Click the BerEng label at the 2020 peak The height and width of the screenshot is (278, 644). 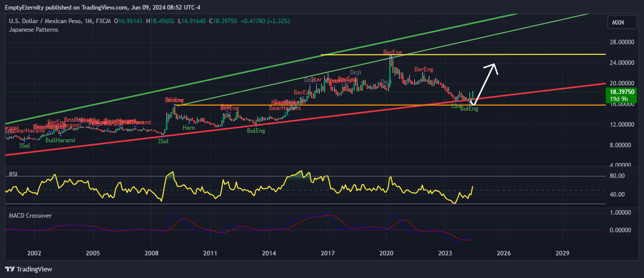[393, 52]
